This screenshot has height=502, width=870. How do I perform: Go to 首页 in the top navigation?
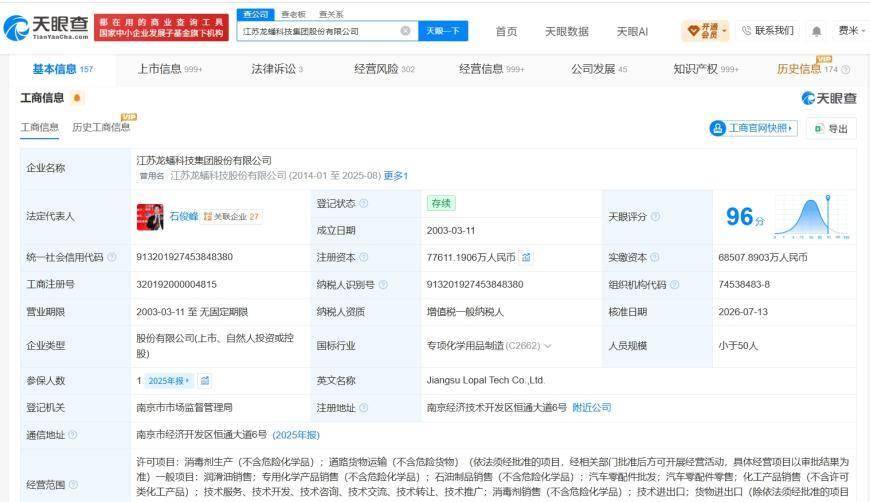click(x=506, y=32)
